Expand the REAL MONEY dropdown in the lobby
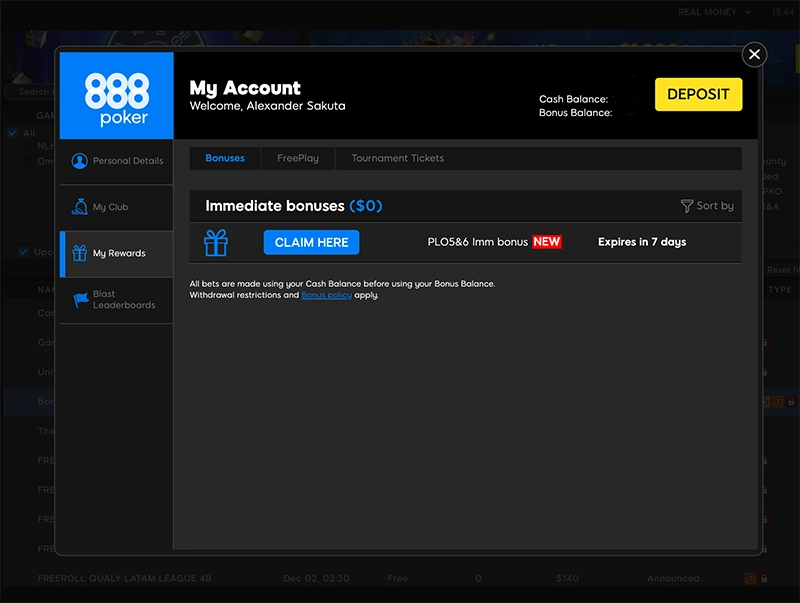The height and width of the screenshot is (603, 800). (x=714, y=12)
